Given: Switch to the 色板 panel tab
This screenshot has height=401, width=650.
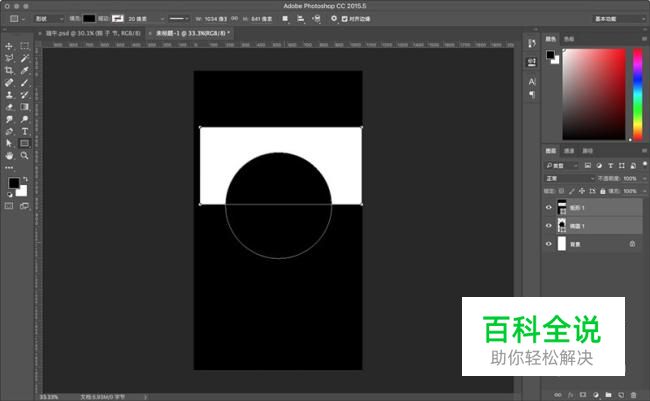Looking at the screenshot, I should [x=568, y=39].
